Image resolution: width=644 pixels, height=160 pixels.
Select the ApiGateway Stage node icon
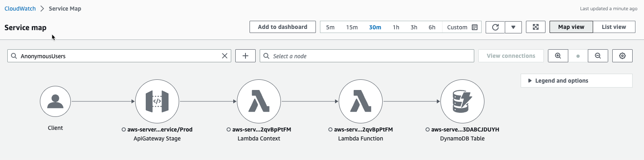(x=157, y=101)
